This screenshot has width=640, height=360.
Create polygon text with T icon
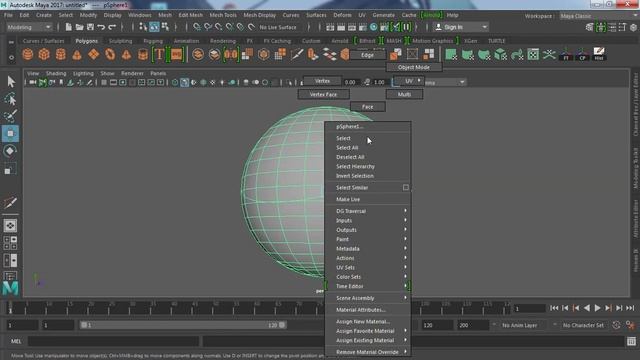click(x=159, y=54)
